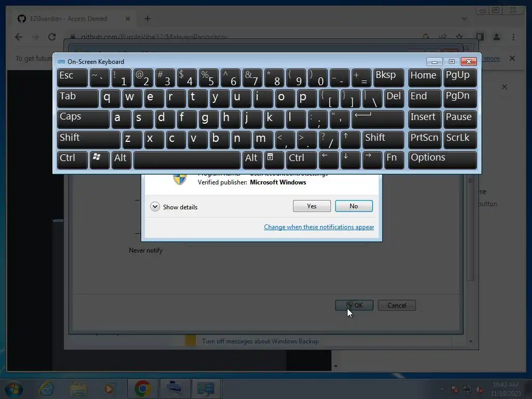Bookmark this page with star icon
Screen dimensions: 532x399
(459, 37)
